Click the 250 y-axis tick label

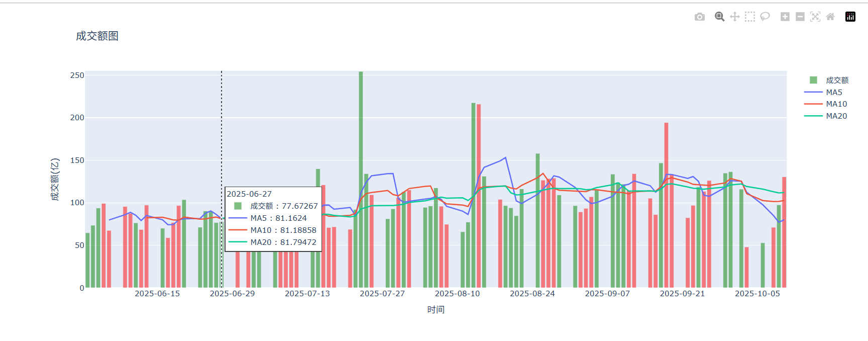(x=77, y=75)
